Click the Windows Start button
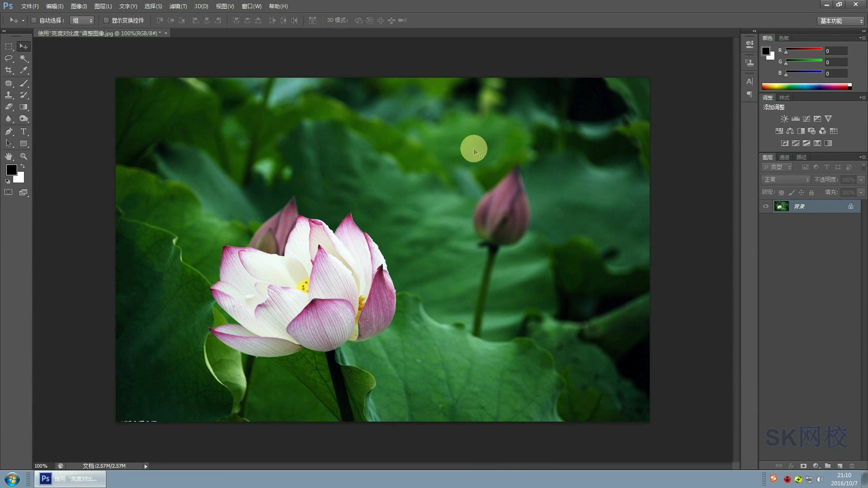 [x=12, y=479]
